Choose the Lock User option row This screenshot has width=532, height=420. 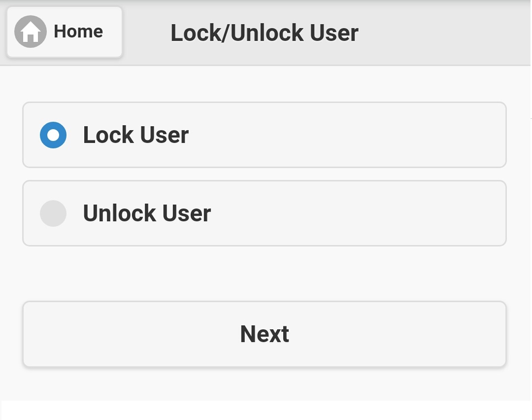pyautogui.click(x=264, y=135)
